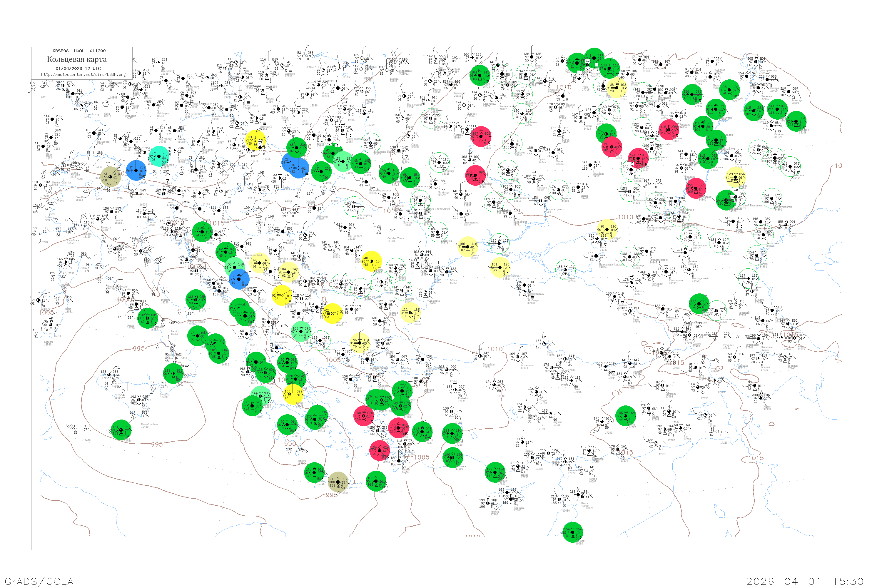Click the Münich turquoise station circle
The width and height of the screenshot is (882, 588).
[x=159, y=156]
